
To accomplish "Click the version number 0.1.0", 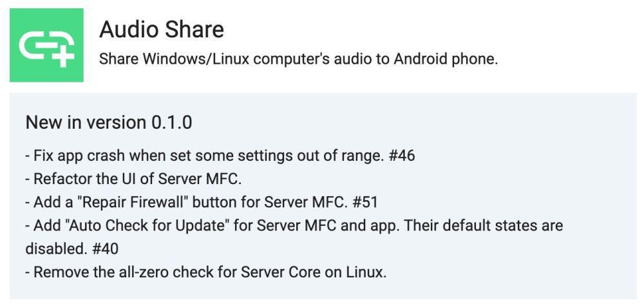I will point(172,123).
